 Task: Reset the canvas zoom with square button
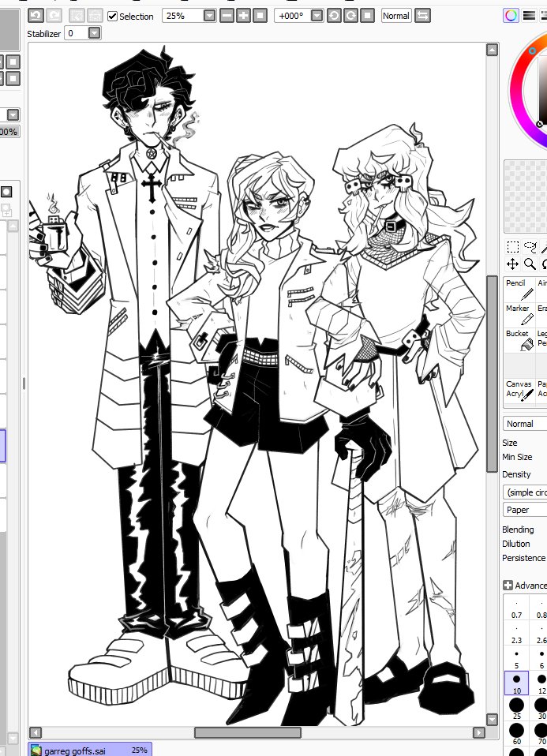pos(260,16)
